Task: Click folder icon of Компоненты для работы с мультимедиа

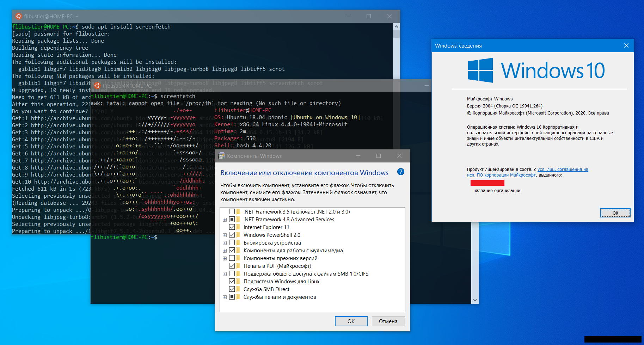Action: (239, 250)
